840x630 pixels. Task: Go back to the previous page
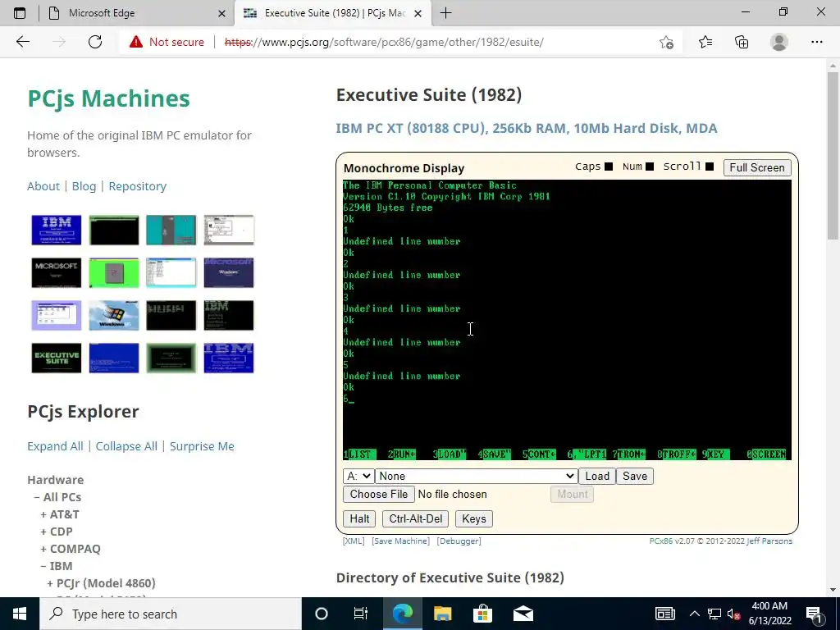coord(22,42)
